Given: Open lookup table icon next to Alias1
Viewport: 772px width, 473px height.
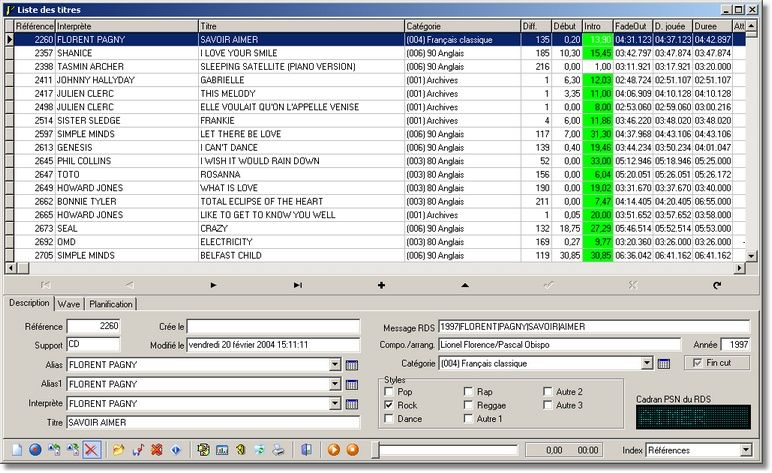Looking at the screenshot, I should click(x=352, y=384).
